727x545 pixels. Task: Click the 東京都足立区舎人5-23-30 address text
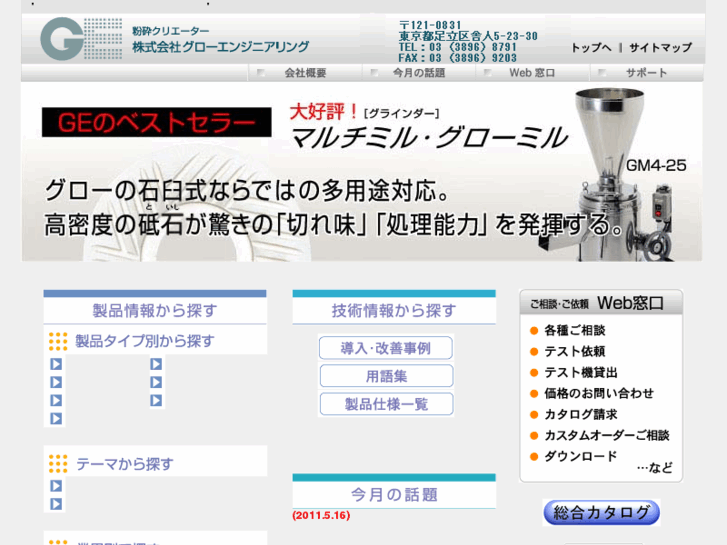pos(468,36)
